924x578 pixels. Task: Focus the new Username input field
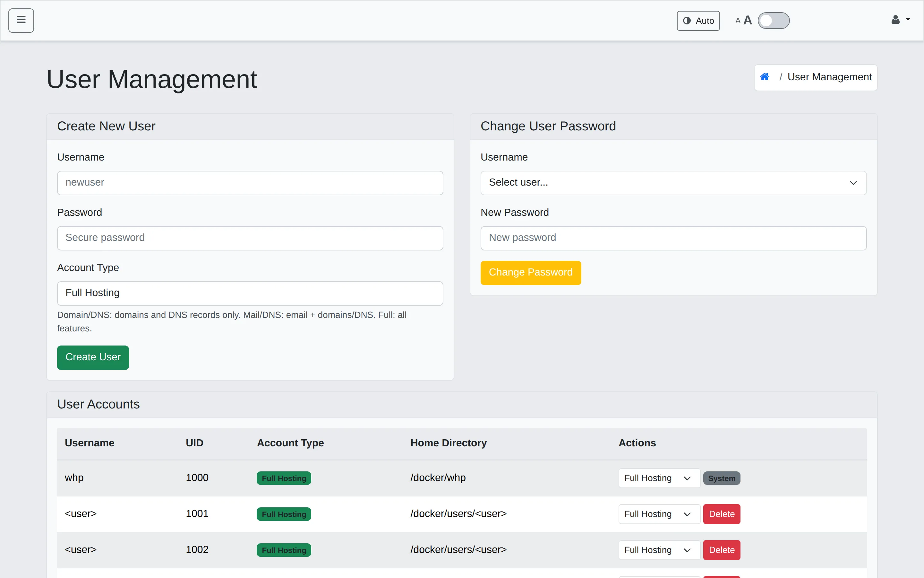[250, 183]
